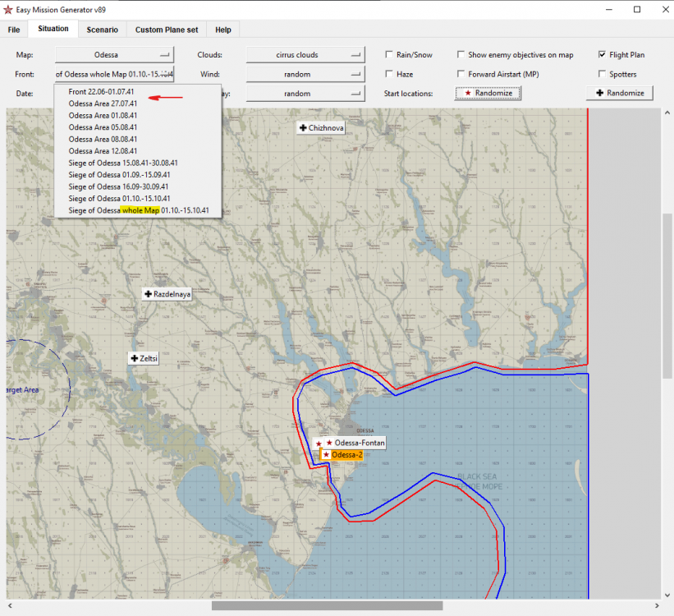Image resolution: width=674 pixels, height=616 pixels.
Task: Select the Odessa-Fontan airfield star marker
Action: [329, 443]
